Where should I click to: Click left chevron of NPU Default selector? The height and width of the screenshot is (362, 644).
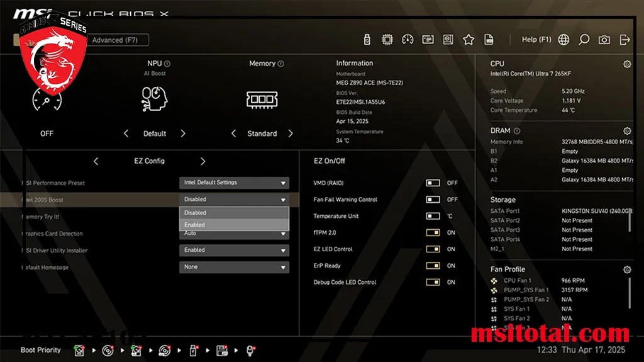click(126, 133)
